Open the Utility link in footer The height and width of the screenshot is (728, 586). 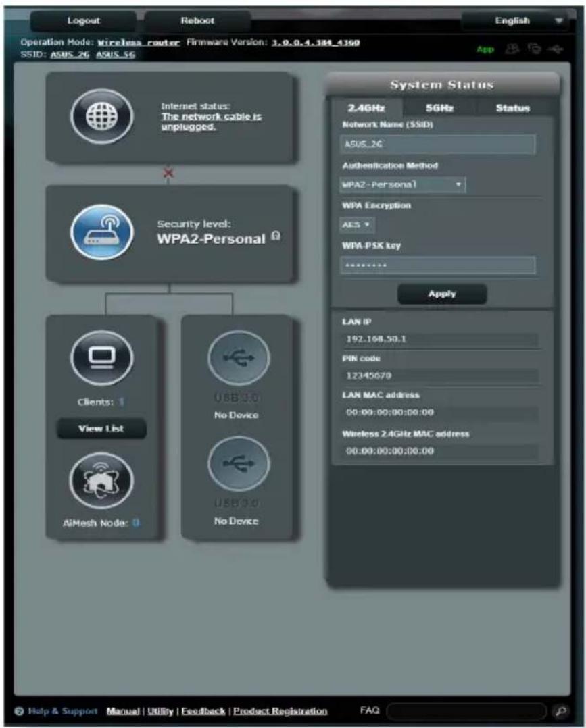(x=160, y=711)
